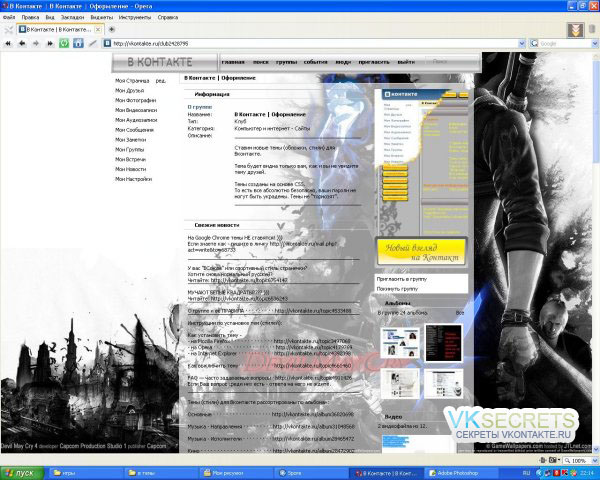Click the Google search engine icon
Viewport: 600px width, 480px height.
coord(534,44)
